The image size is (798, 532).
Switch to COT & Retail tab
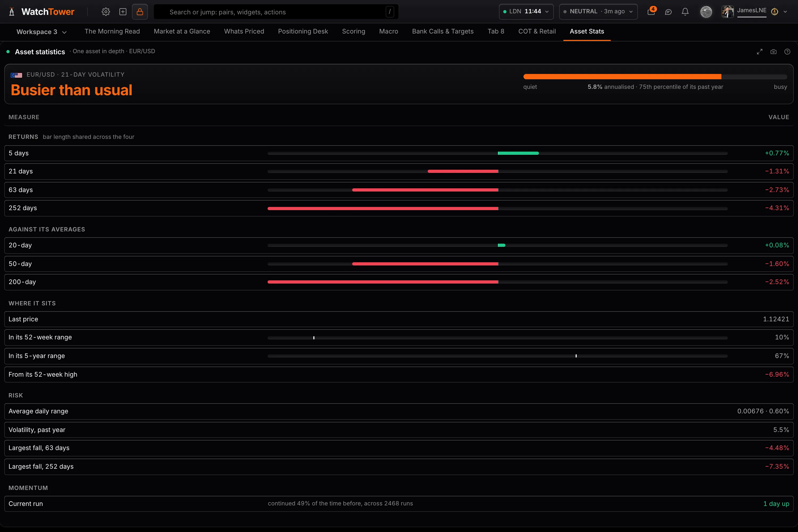pyautogui.click(x=537, y=32)
